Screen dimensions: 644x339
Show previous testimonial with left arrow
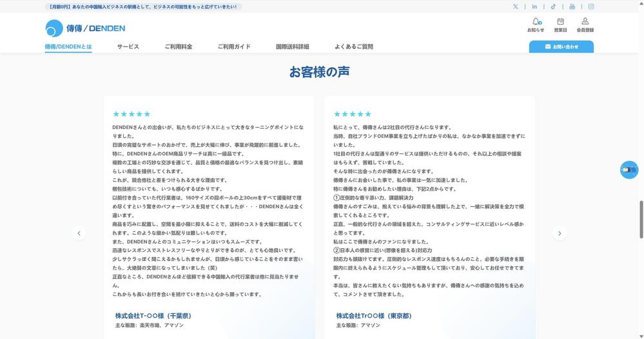[x=79, y=233]
